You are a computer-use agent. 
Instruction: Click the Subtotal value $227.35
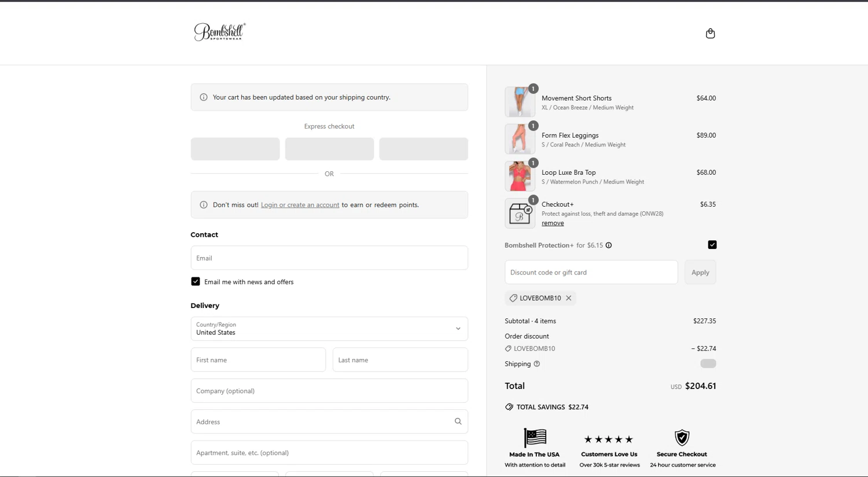704,321
